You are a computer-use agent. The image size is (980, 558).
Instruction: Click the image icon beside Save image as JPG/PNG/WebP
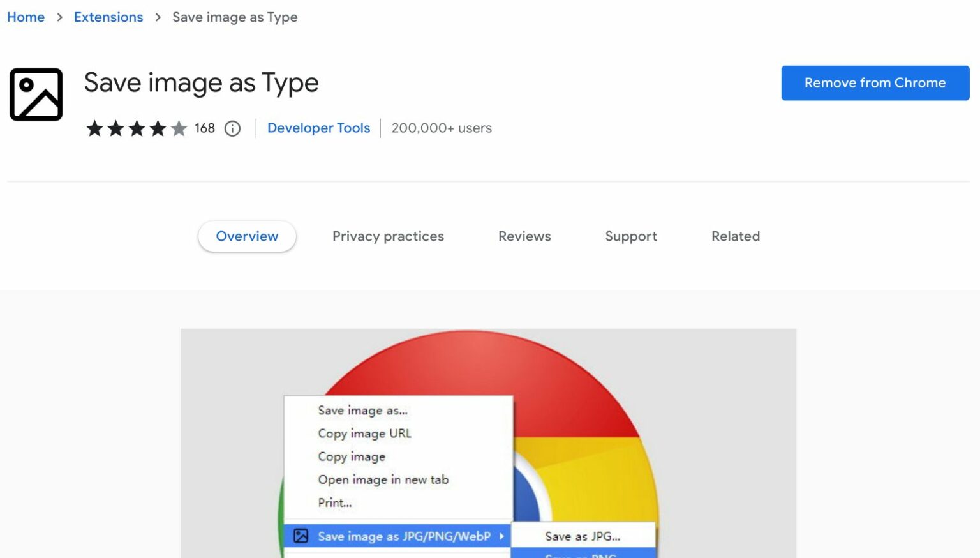[x=301, y=536]
